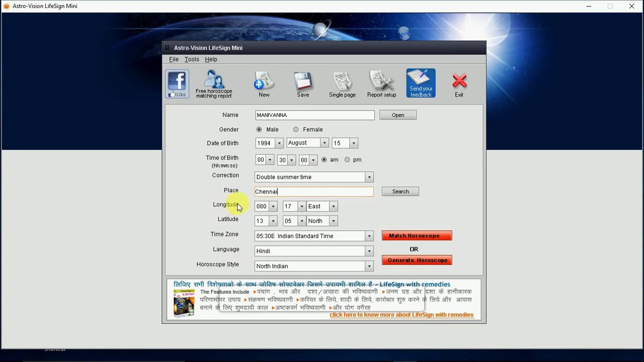Expand Language Hindi dropdown
The width and height of the screenshot is (644, 362).
[369, 251]
